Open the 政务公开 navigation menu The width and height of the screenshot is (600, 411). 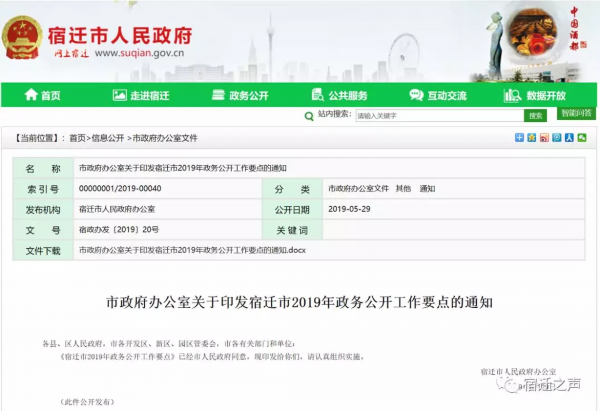(x=248, y=95)
